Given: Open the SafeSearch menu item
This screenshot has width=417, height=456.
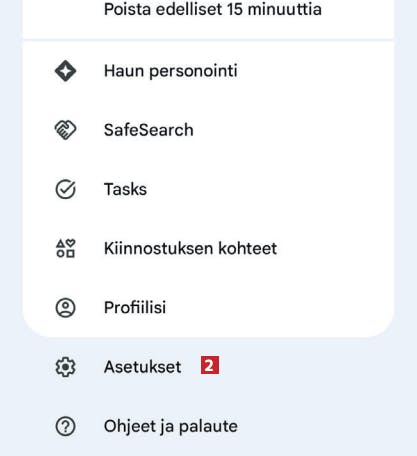Looking at the screenshot, I should [x=208, y=130].
